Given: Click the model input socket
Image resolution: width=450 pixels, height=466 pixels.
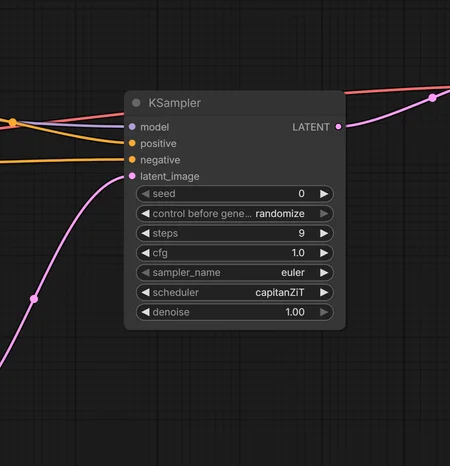Looking at the screenshot, I should 132,127.
